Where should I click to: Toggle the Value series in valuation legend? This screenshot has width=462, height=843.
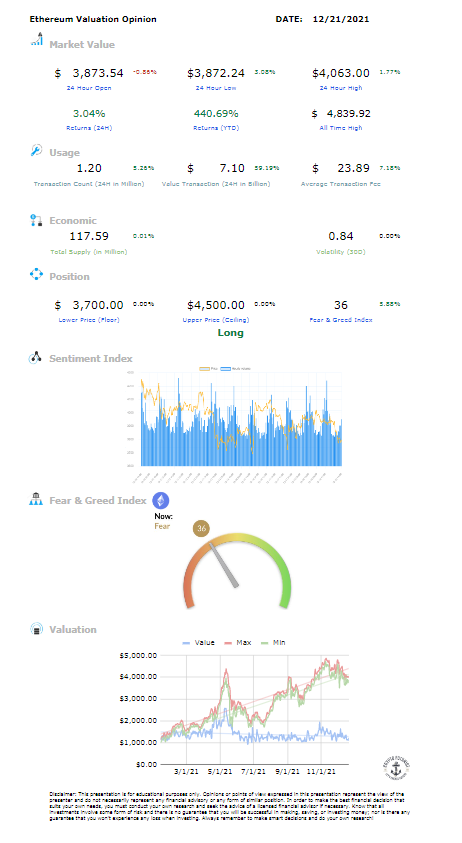(x=198, y=642)
